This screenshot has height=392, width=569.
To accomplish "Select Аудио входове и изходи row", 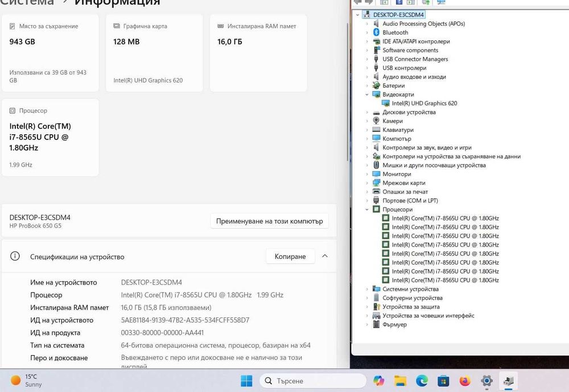I will 414,77.
